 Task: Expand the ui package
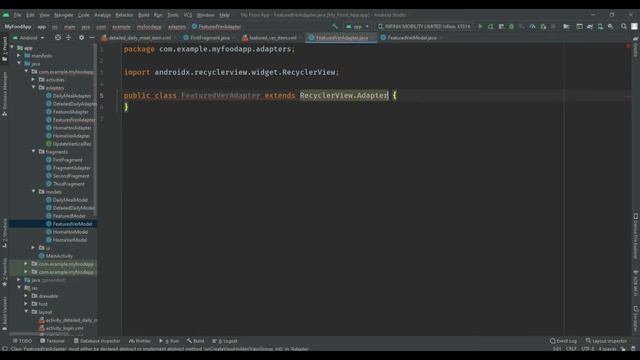(x=34, y=248)
